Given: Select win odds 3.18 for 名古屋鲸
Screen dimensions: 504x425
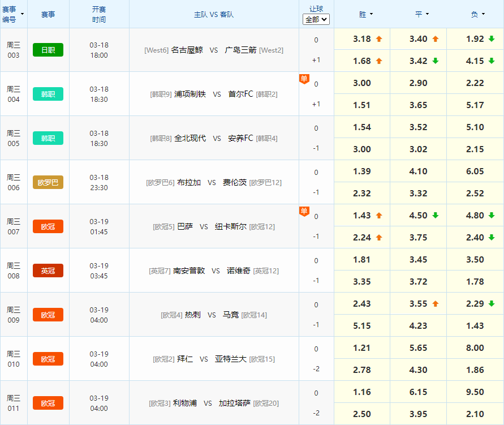Looking at the screenshot, I should coord(362,39).
